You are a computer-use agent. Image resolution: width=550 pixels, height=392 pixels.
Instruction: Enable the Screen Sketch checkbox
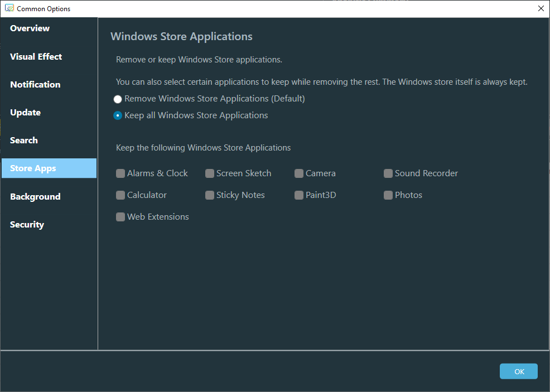210,173
